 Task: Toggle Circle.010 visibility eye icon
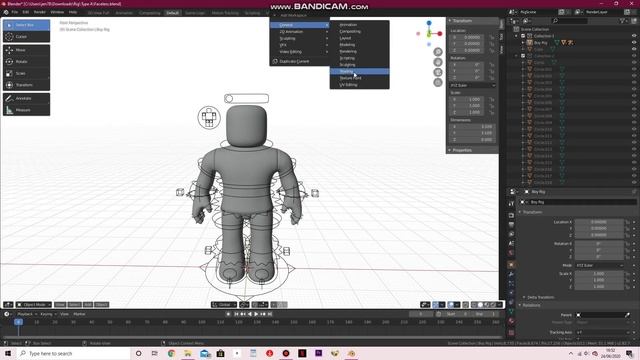point(634,129)
